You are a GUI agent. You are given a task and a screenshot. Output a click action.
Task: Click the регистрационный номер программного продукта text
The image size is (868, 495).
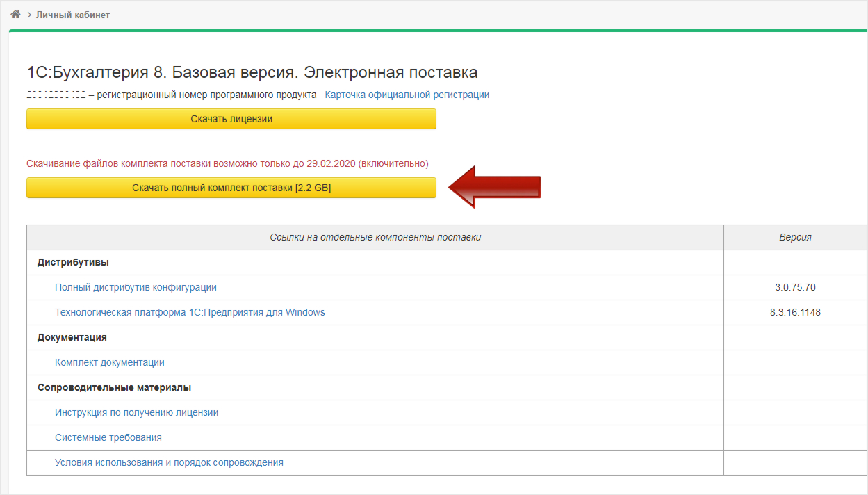206,95
